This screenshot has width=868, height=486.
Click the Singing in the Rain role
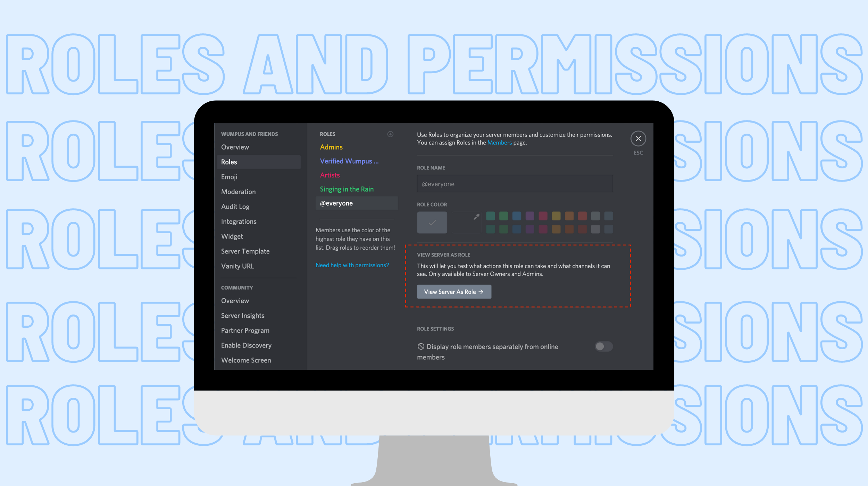pyautogui.click(x=347, y=189)
